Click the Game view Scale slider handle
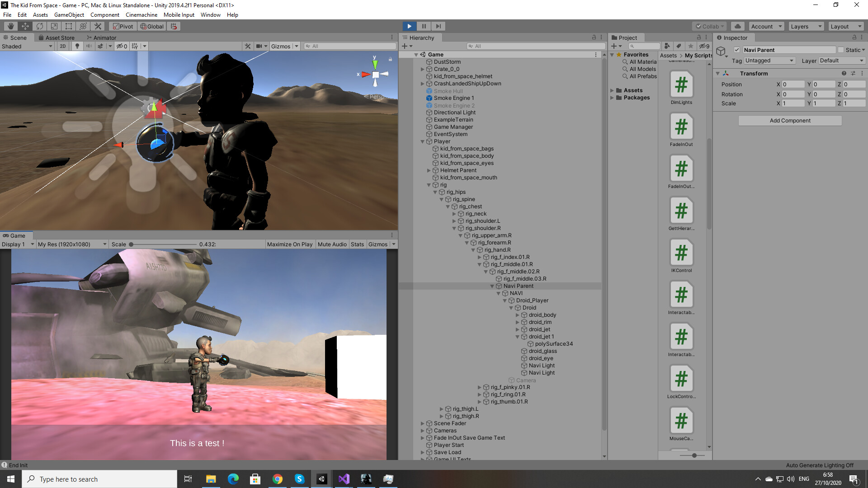 click(131, 244)
